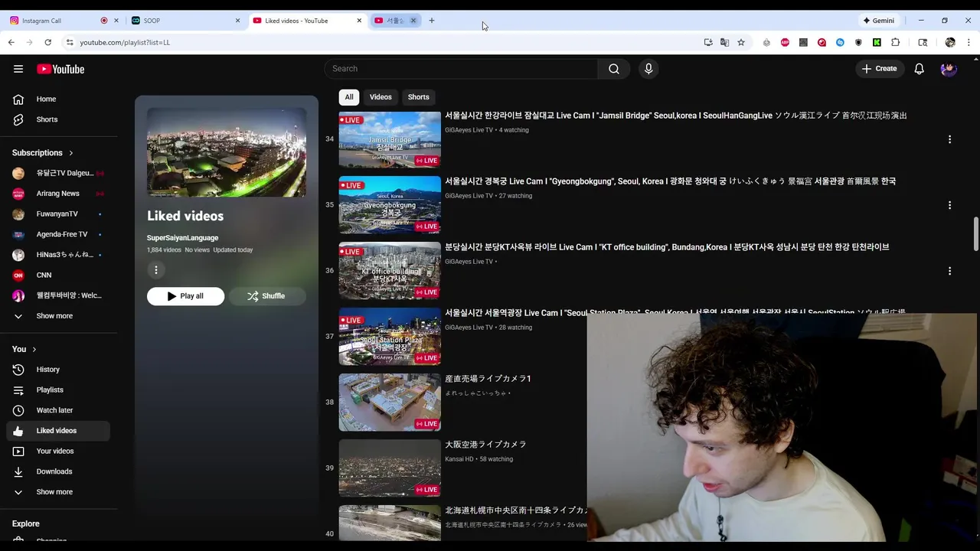Select the All filter chip
Image resolution: width=980 pixels, height=551 pixels.
(349, 97)
